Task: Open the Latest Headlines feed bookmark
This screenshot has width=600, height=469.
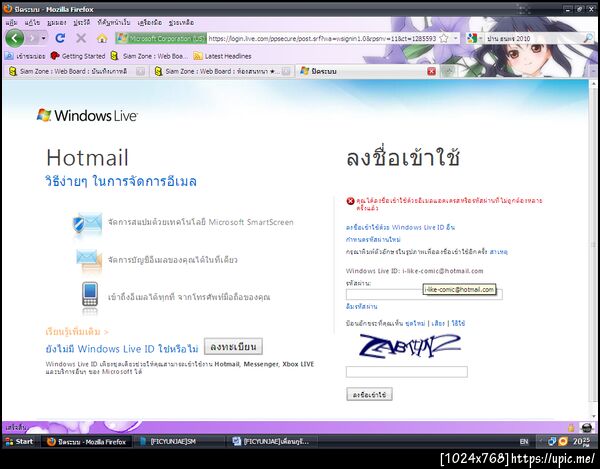Action: coord(223,56)
